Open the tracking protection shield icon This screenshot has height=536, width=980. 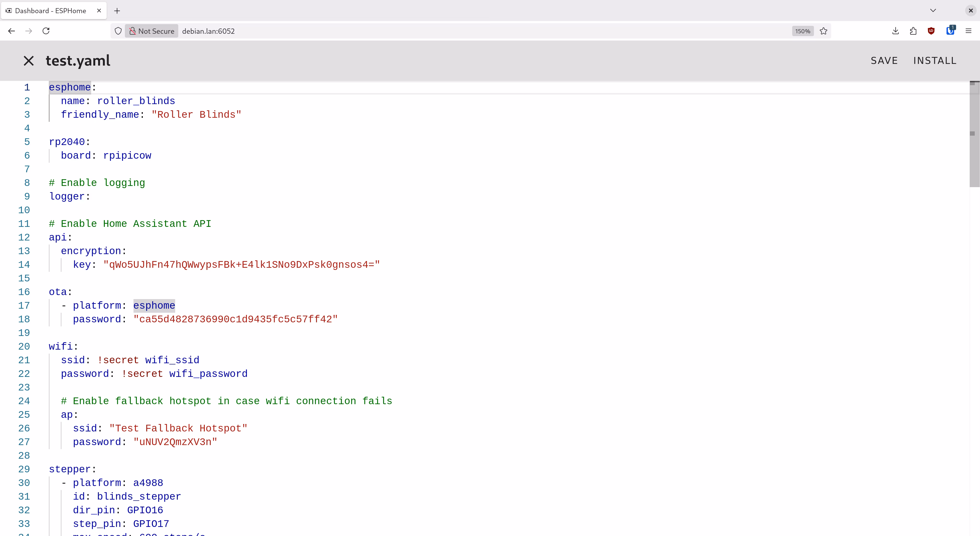[x=118, y=31]
